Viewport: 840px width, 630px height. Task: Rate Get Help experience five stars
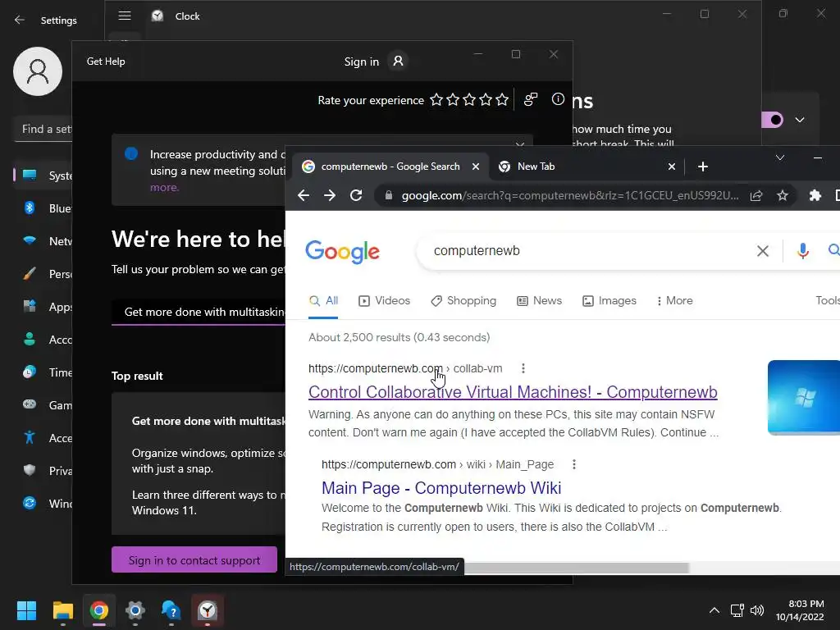tap(502, 99)
